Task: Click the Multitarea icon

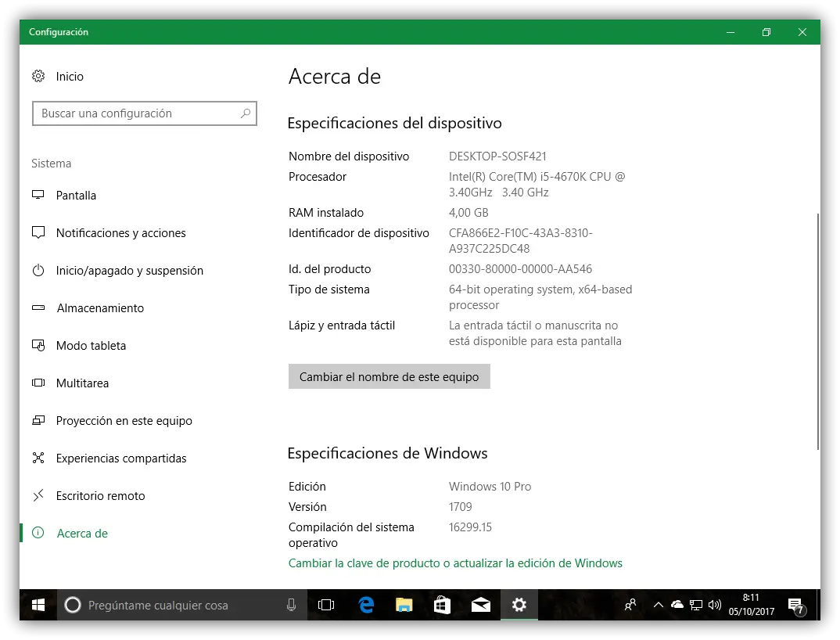Action: (x=38, y=383)
